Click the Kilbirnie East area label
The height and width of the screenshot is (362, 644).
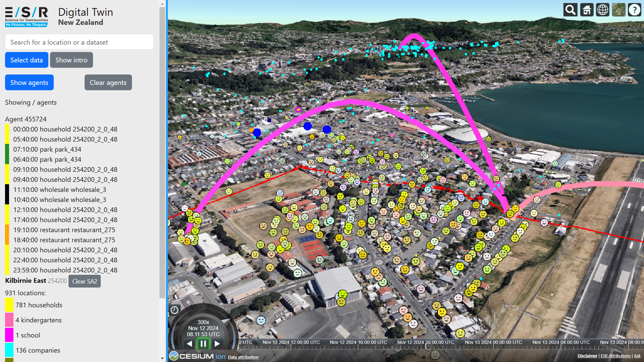[25, 281]
